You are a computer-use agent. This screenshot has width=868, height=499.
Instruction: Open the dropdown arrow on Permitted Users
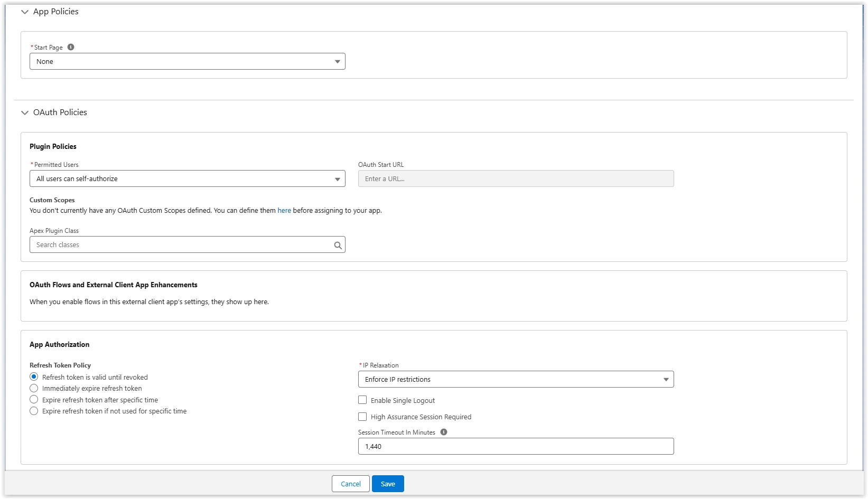(x=338, y=178)
